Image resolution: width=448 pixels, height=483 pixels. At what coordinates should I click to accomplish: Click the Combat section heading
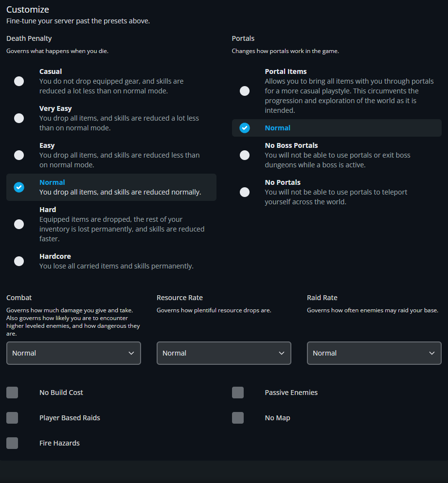coord(19,298)
